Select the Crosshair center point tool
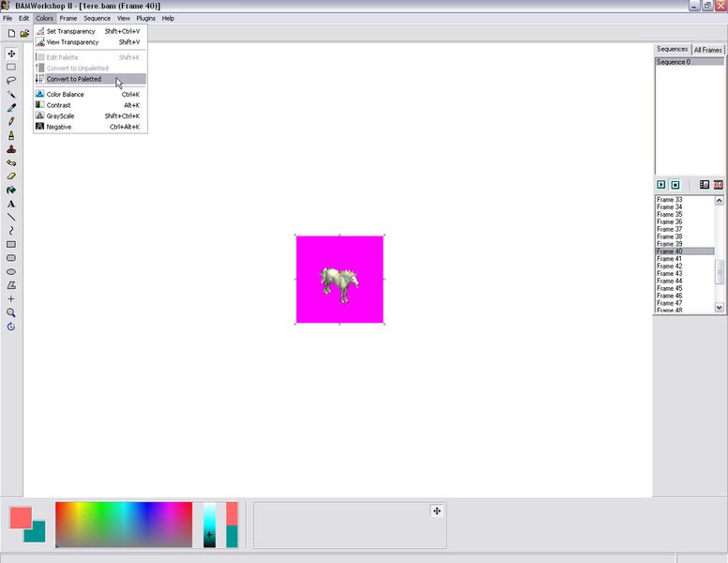This screenshot has height=563, width=728. (x=11, y=298)
